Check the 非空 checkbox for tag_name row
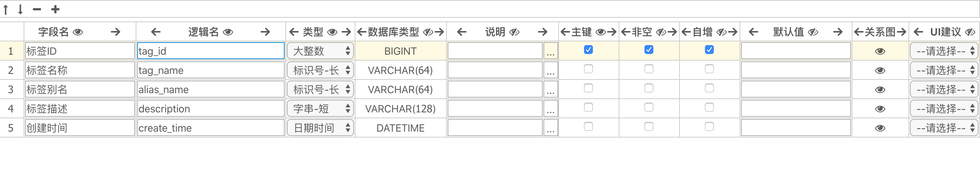The height and width of the screenshot is (173, 980). 649,69
